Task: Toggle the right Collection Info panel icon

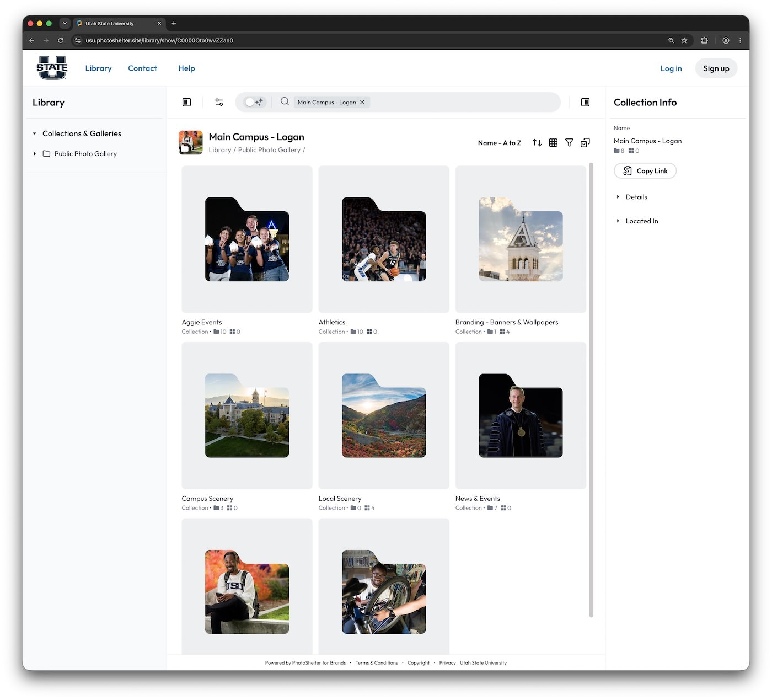Action: click(585, 102)
